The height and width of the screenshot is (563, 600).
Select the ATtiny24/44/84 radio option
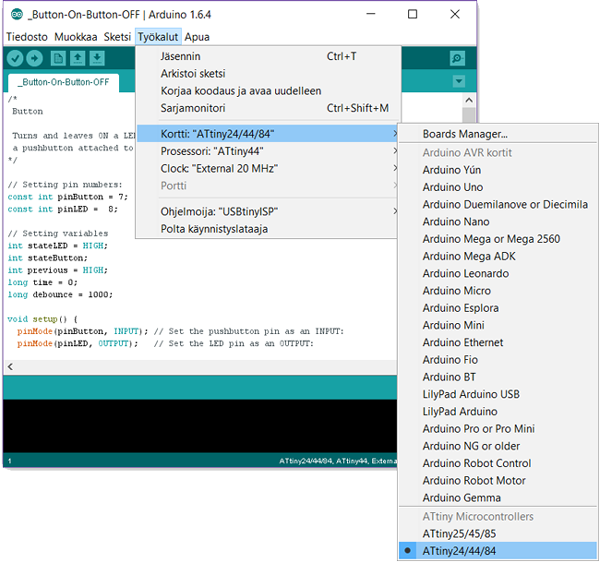(x=498, y=551)
